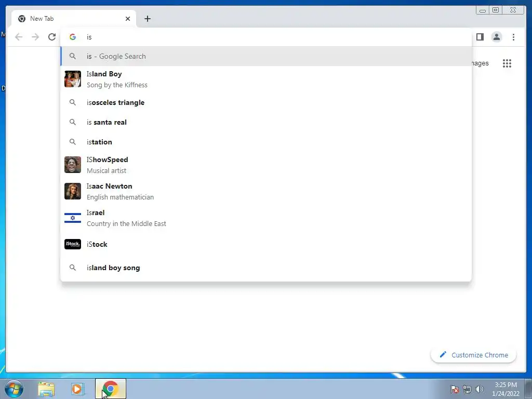Open the network tray icon
Image resolution: width=532 pixels, height=399 pixels.
467,389
